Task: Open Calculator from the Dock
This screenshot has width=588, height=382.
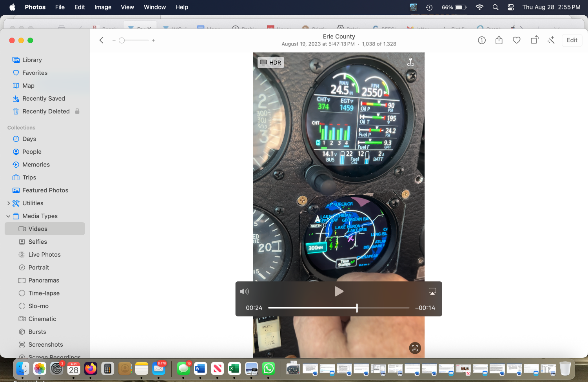Action: [x=107, y=369]
